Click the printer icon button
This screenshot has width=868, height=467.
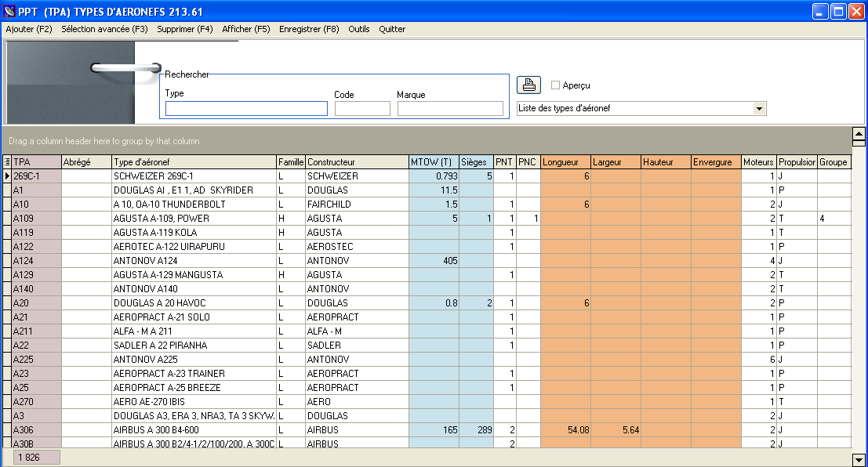point(528,85)
